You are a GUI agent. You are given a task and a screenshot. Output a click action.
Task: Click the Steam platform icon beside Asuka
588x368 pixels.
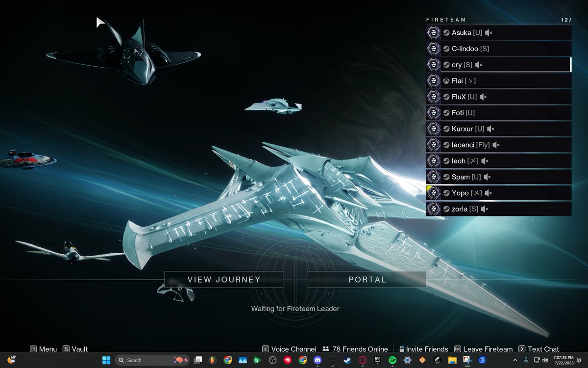click(x=446, y=32)
